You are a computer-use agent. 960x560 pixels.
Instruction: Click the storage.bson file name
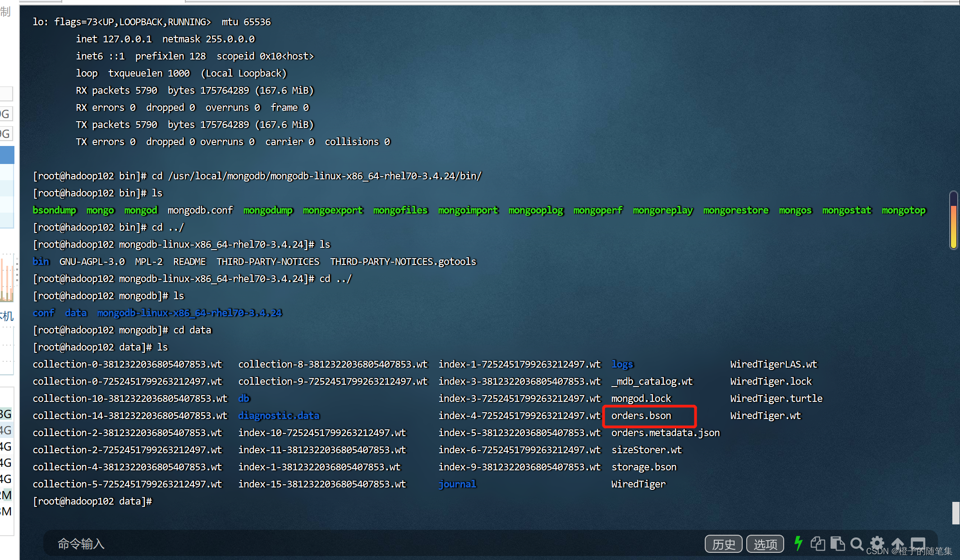[644, 467]
